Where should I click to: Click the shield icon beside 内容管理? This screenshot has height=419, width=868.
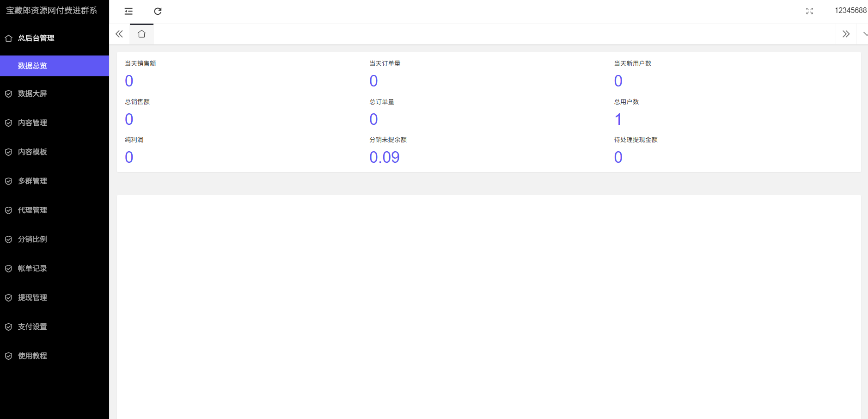(8, 123)
